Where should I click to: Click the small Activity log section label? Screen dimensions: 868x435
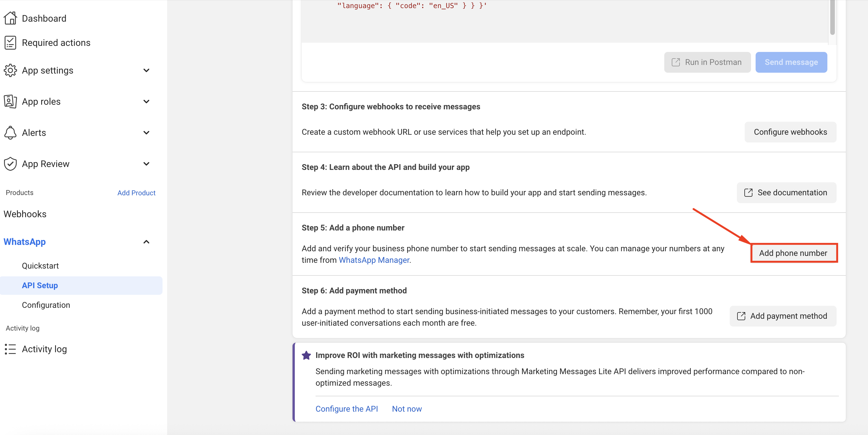[x=22, y=328]
